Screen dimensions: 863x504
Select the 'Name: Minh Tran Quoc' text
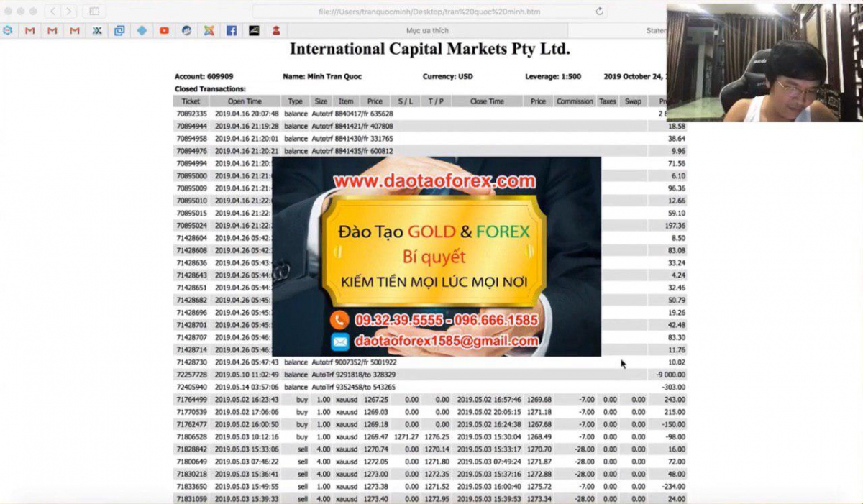coord(322,76)
